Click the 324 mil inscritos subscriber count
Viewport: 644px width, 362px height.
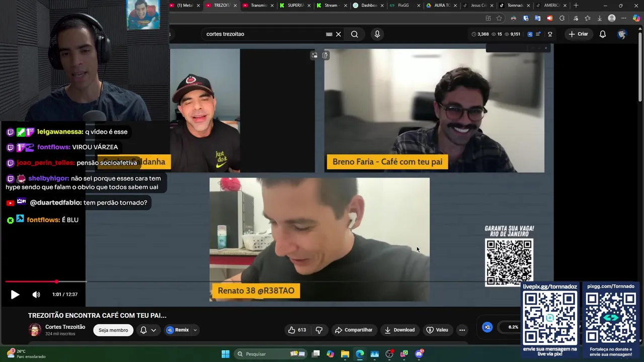tap(60, 334)
